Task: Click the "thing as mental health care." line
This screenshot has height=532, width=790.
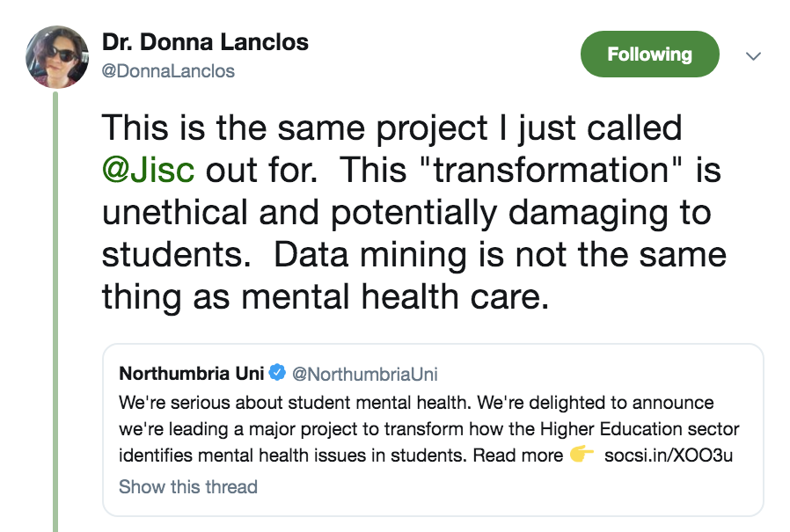Action: click(x=325, y=296)
